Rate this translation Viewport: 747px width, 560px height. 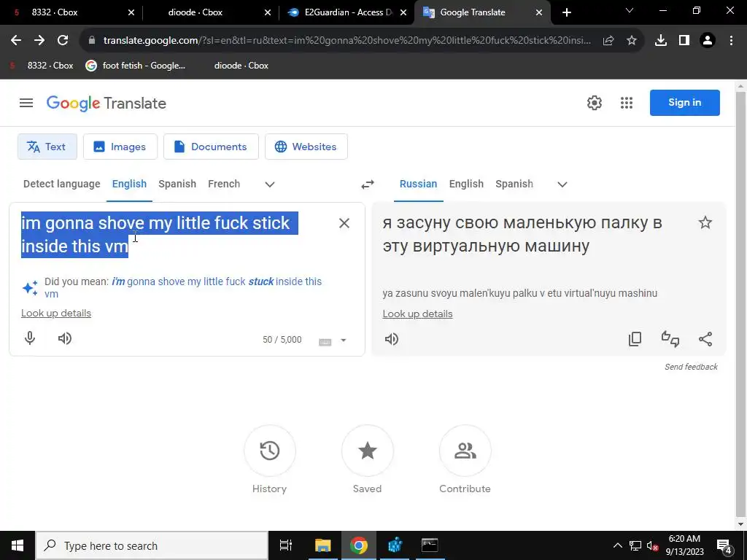click(670, 338)
